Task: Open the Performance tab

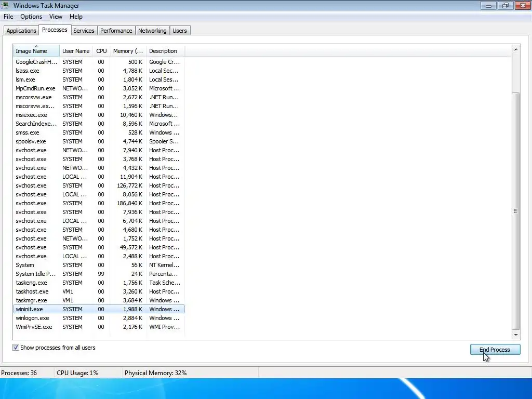Action: coord(116,31)
